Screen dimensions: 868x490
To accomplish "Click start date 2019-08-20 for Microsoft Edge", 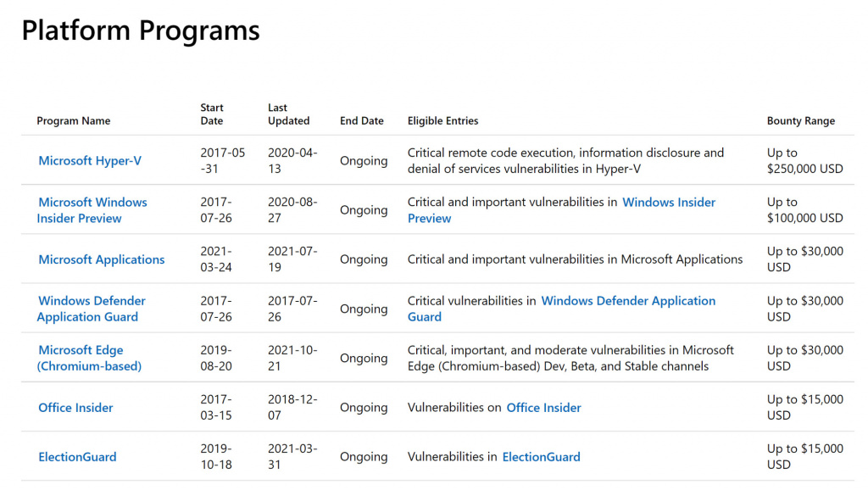I will pos(216,358).
